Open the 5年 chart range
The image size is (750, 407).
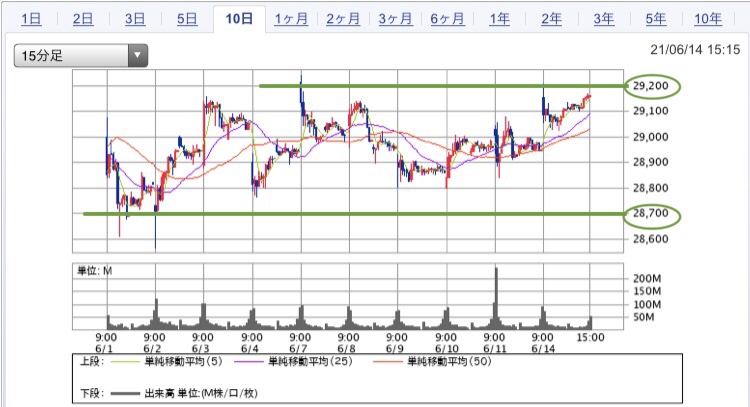pos(656,19)
